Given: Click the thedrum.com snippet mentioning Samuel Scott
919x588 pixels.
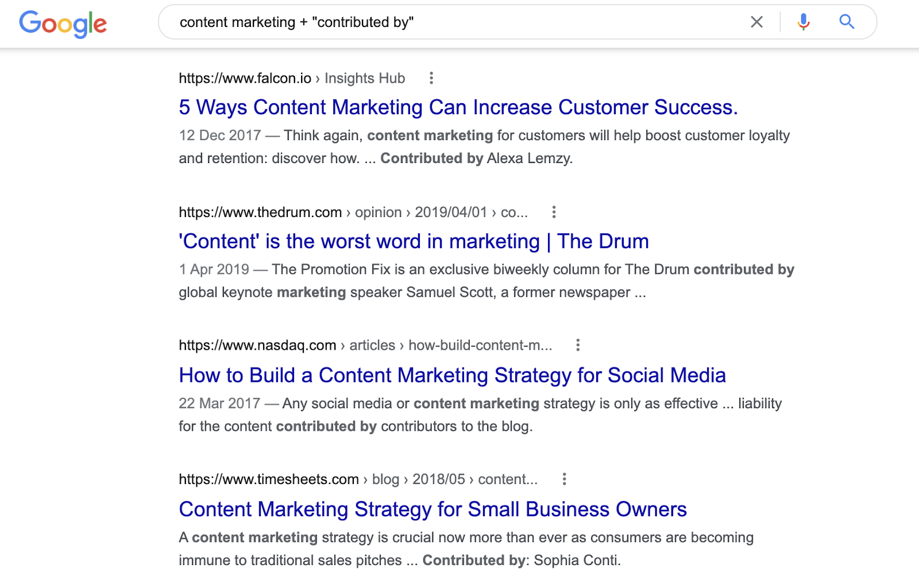Looking at the screenshot, I should pyautogui.click(x=486, y=281).
